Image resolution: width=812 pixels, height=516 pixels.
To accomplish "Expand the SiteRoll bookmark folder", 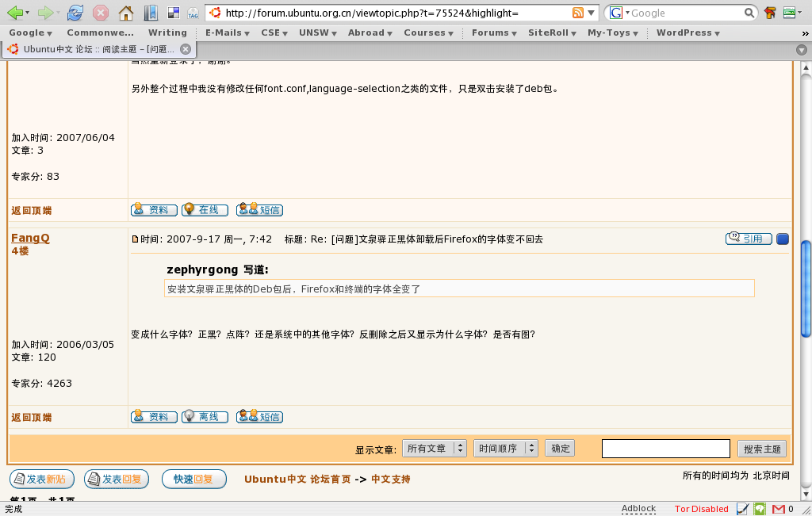I will [x=552, y=32].
